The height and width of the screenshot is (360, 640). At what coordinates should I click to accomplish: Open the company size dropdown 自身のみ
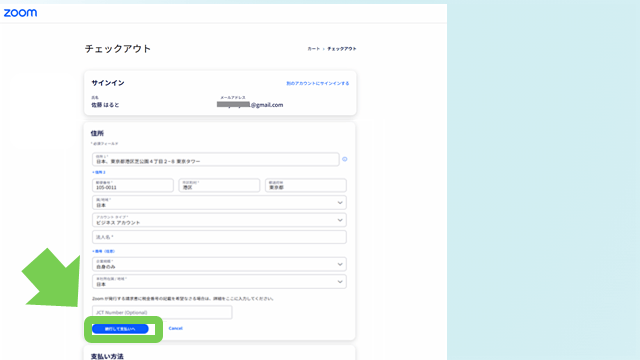(x=219, y=264)
